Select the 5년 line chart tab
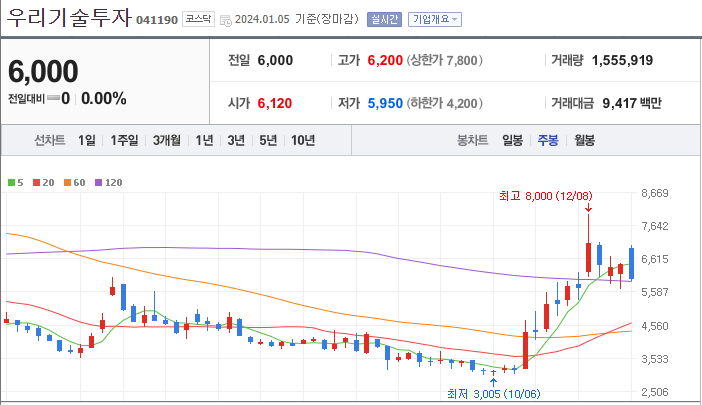The image size is (702, 405). pyautogui.click(x=268, y=140)
